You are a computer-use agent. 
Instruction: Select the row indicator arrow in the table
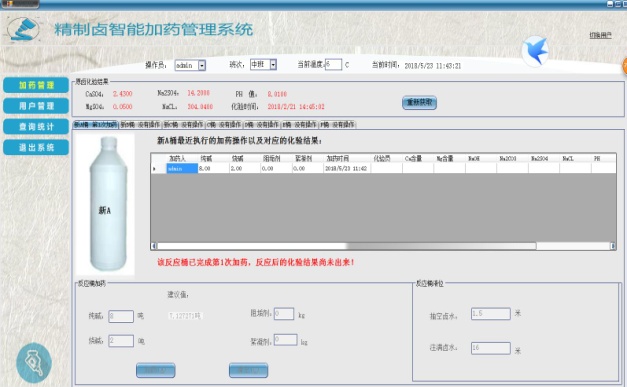154,169
